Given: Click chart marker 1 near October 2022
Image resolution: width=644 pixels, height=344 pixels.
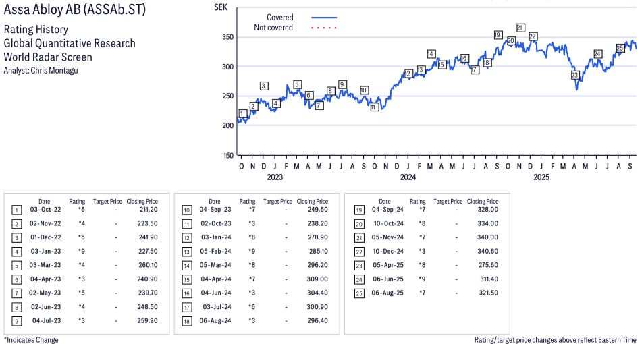Looking at the screenshot, I should (x=242, y=113).
